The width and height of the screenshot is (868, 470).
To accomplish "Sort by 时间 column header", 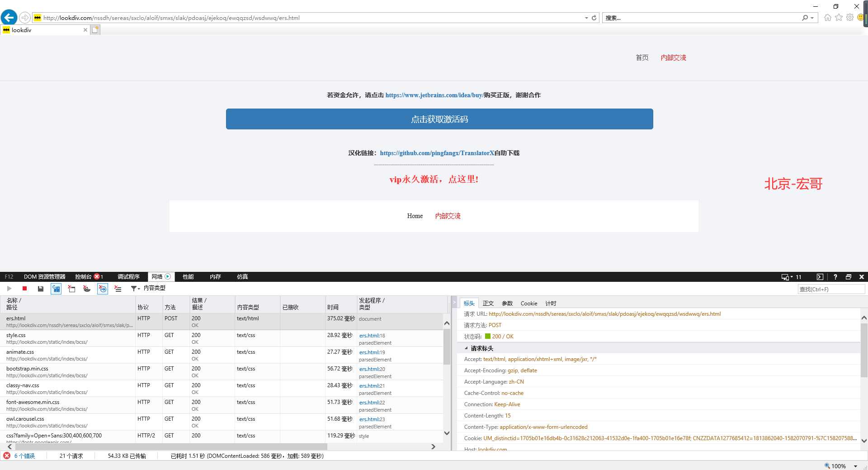I will point(341,304).
